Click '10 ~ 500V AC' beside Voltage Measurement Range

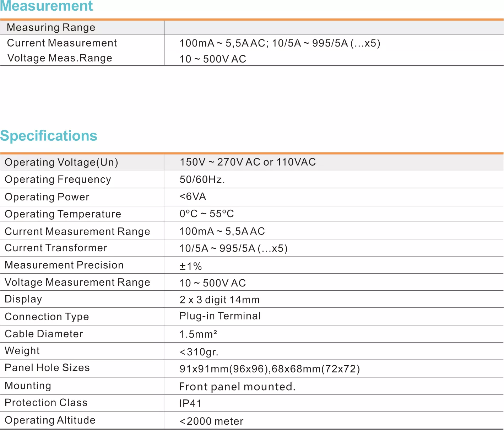(213, 283)
